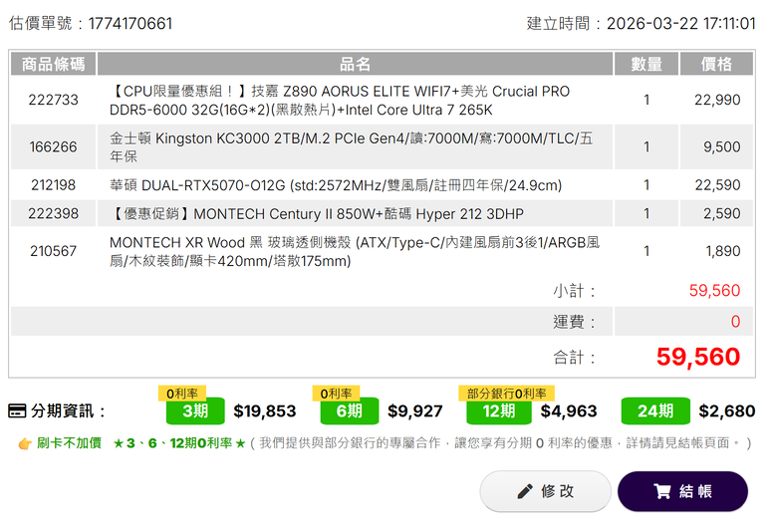Screen dimensions: 777x532
Task: Click the Z890 AORUS ELITE WIFI7 bundle name
Action: point(340,101)
